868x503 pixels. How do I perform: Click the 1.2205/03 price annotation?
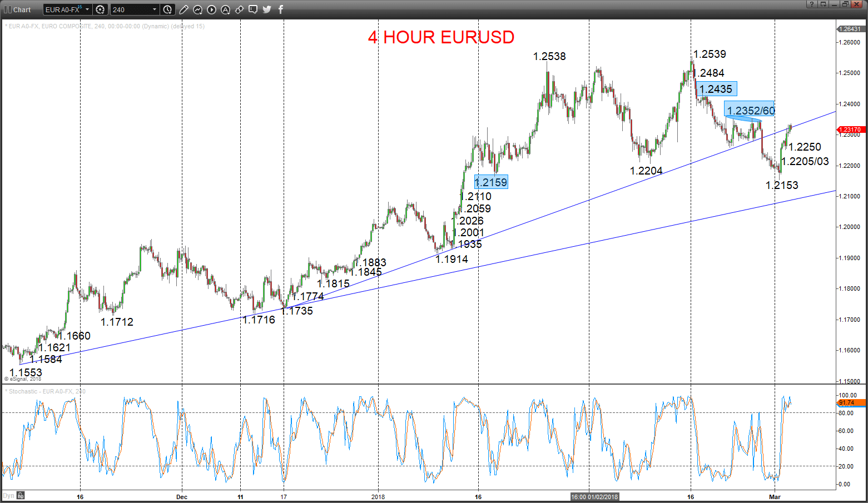point(805,161)
